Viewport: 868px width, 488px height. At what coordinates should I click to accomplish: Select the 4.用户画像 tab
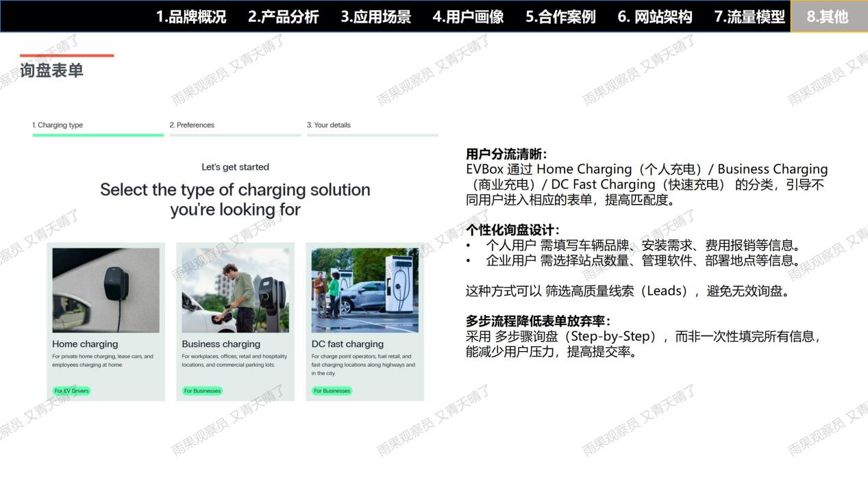tap(469, 16)
